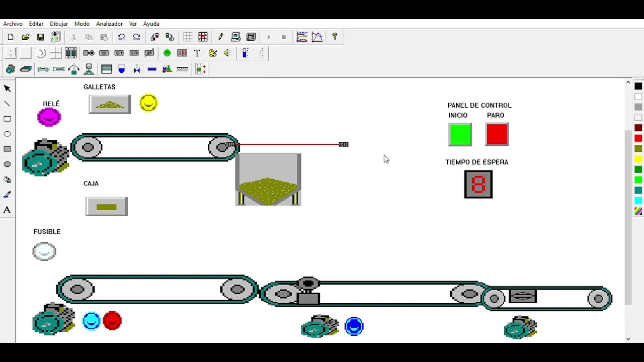This screenshot has width=644, height=362.
Task: Insert a valve component from toolbar
Action: (x=136, y=69)
